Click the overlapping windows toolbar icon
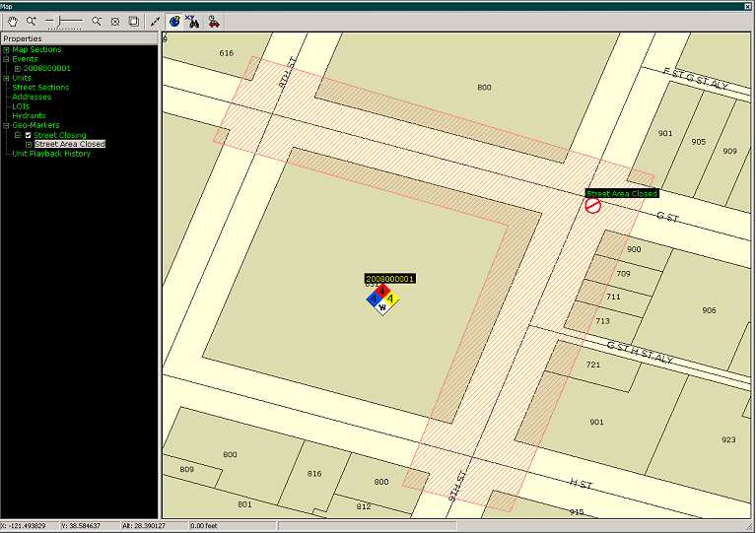 133,21
